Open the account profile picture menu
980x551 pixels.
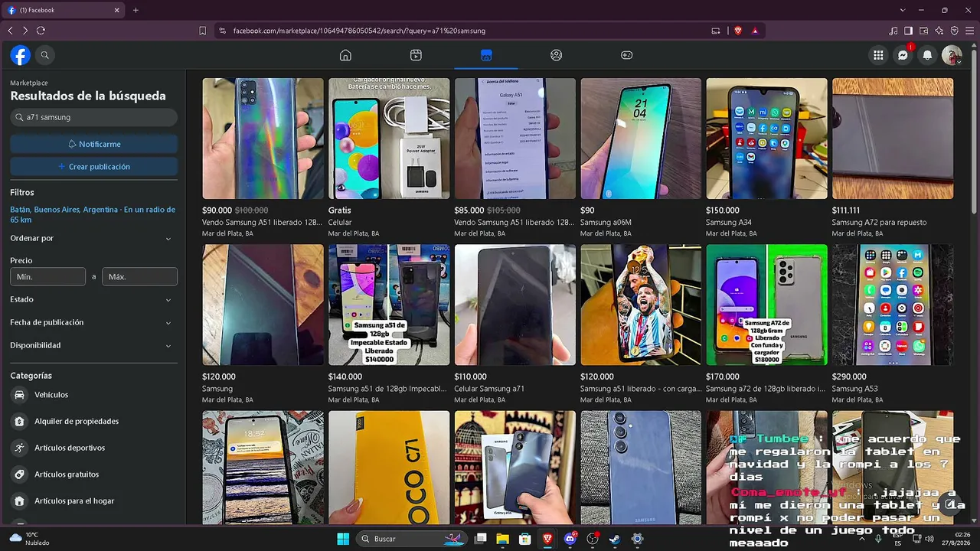952,55
